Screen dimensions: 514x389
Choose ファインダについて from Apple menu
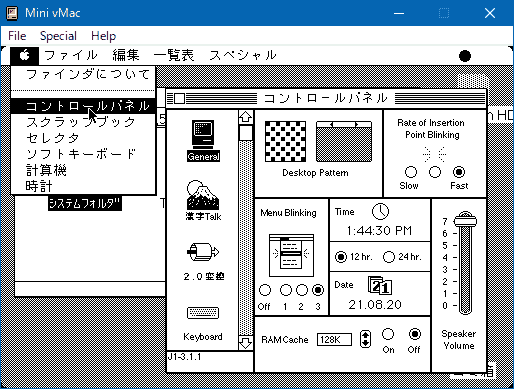click(83, 74)
